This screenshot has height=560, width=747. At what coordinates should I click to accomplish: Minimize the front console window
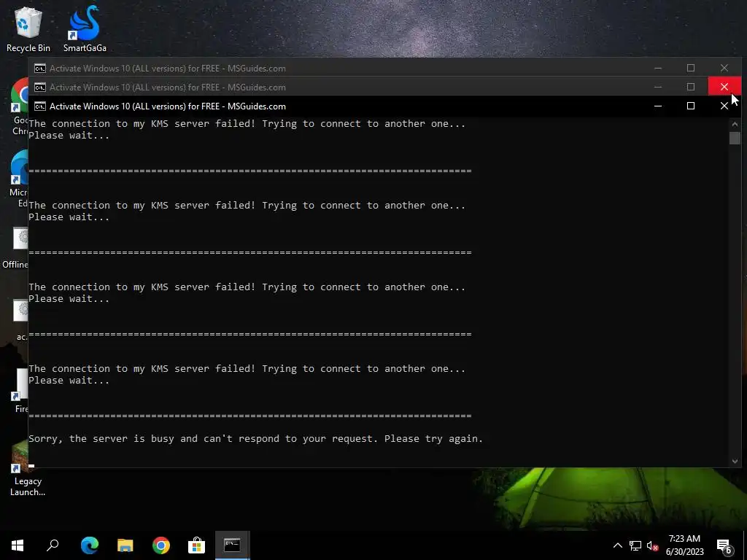(x=658, y=106)
